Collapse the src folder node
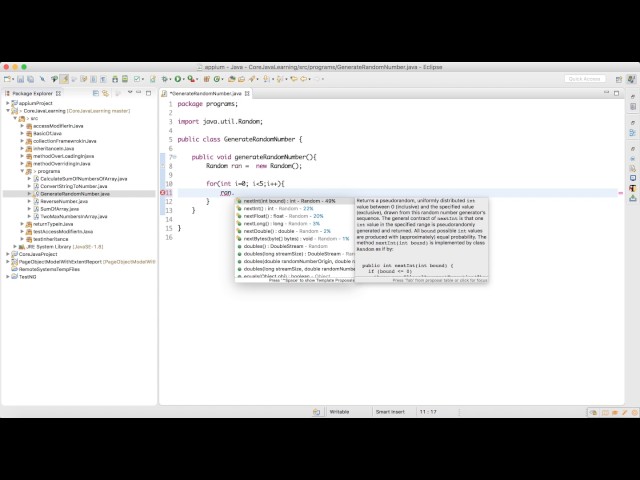640x480 pixels. coord(15,118)
